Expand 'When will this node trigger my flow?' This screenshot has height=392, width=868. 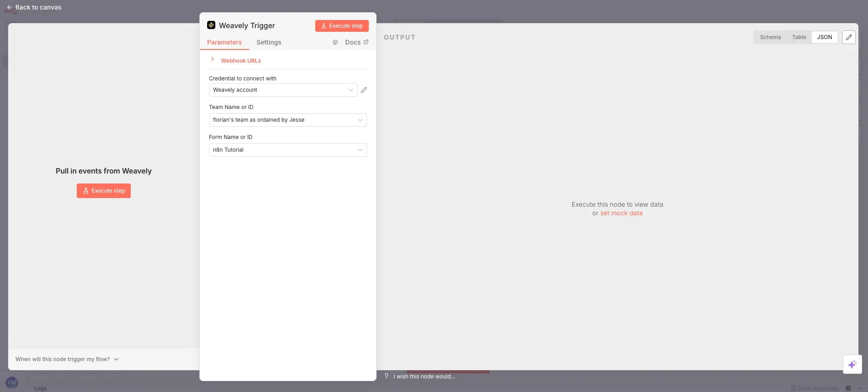click(x=67, y=359)
